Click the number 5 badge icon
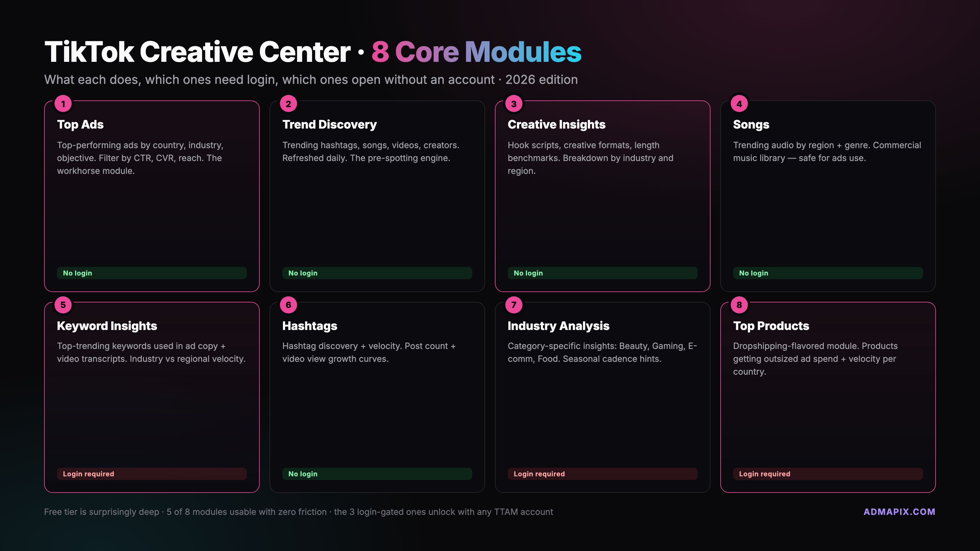980x551 pixels. (63, 305)
